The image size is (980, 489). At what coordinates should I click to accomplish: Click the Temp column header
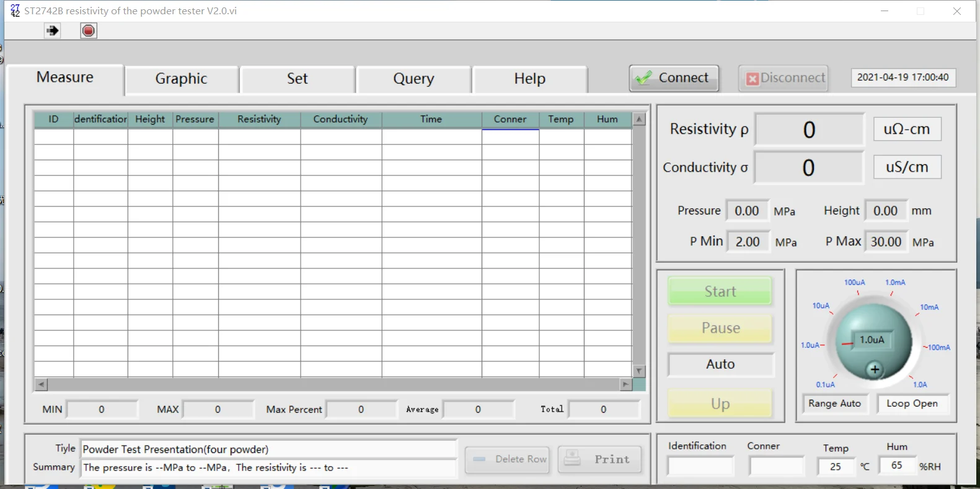pyautogui.click(x=562, y=120)
